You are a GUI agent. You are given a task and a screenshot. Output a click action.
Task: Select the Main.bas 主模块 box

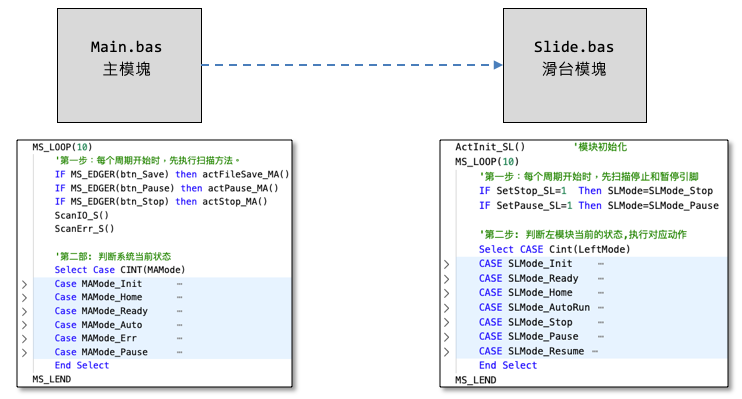coord(129,65)
